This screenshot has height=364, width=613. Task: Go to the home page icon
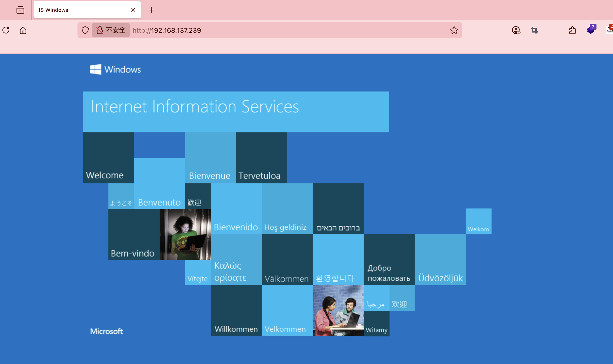click(x=23, y=30)
